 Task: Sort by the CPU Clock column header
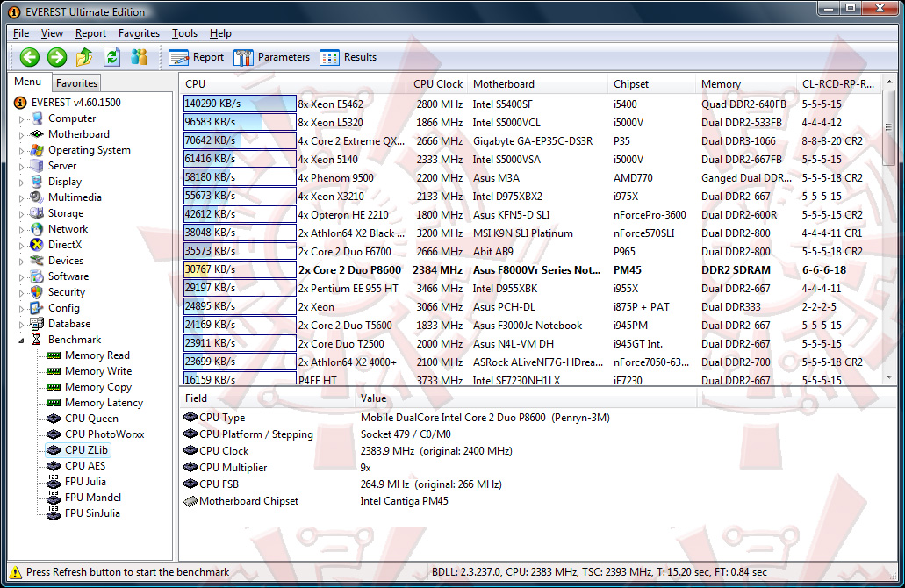(437, 84)
